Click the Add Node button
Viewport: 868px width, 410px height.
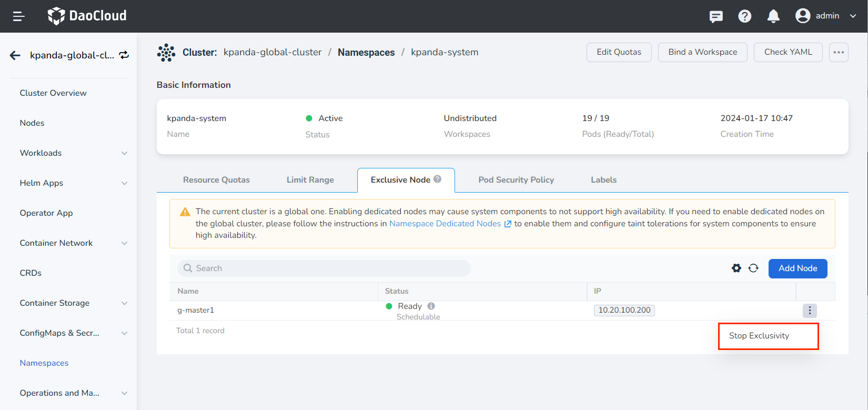point(798,268)
